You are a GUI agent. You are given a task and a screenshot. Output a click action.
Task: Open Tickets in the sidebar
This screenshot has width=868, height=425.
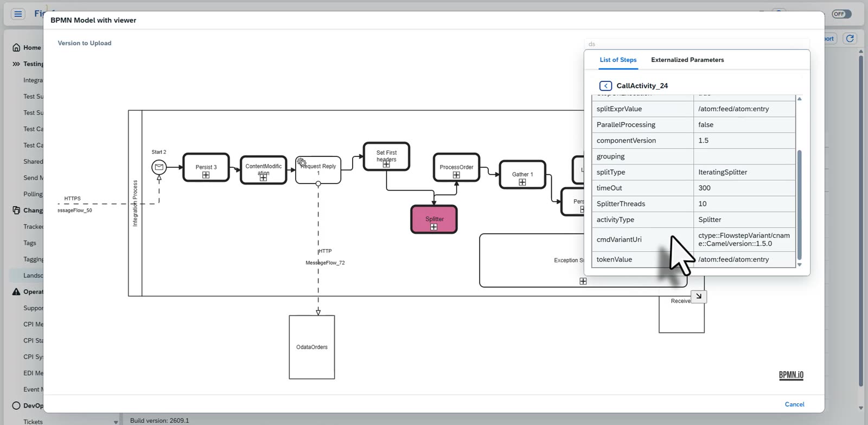click(x=33, y=422)
